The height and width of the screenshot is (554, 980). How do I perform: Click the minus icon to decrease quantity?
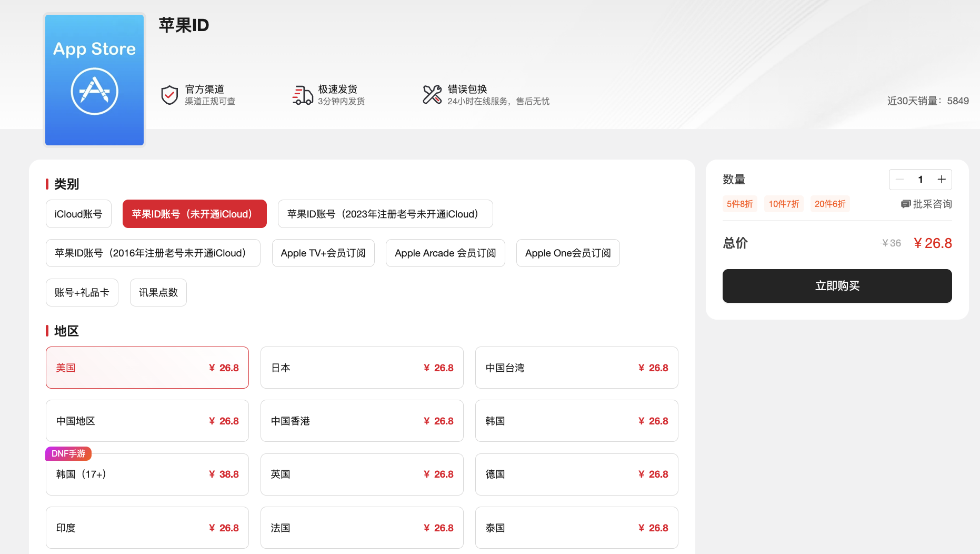(x=899, y=179)
